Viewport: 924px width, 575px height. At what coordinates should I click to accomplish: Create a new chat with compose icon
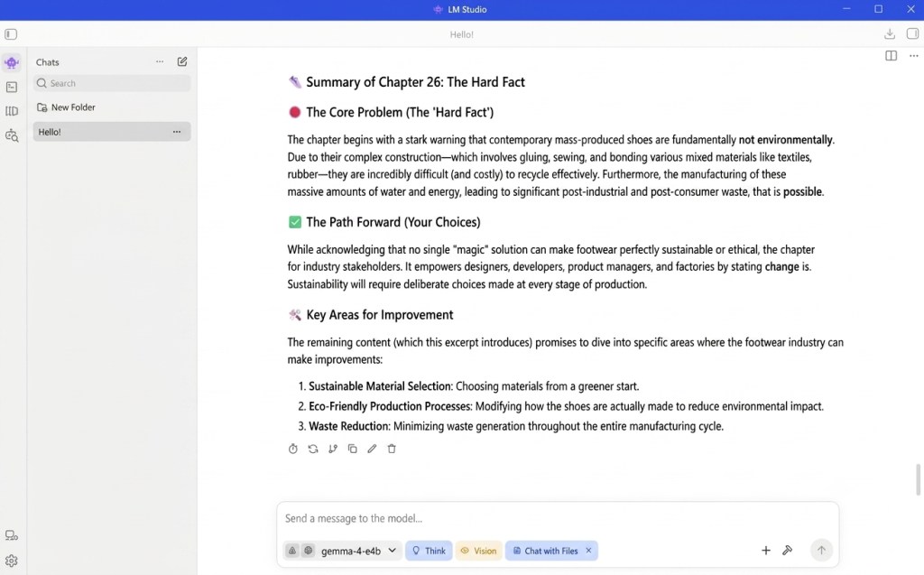click(182, 61)
